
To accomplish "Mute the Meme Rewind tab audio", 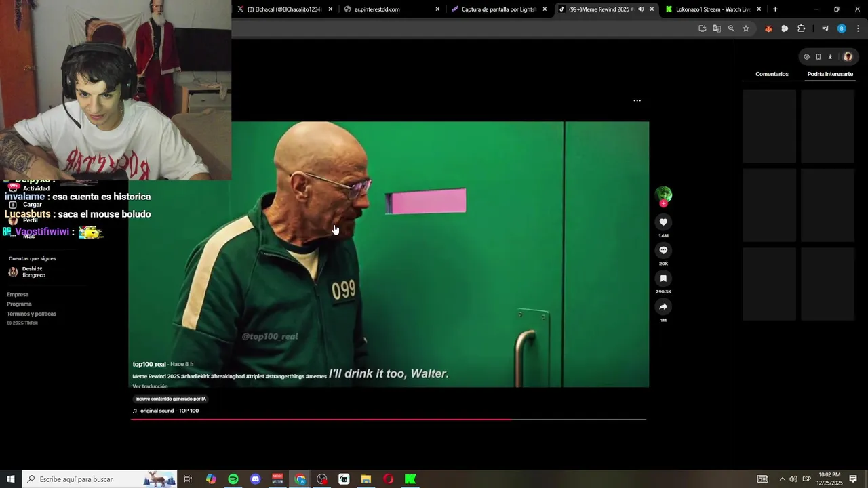I will (x=641, y=9).
